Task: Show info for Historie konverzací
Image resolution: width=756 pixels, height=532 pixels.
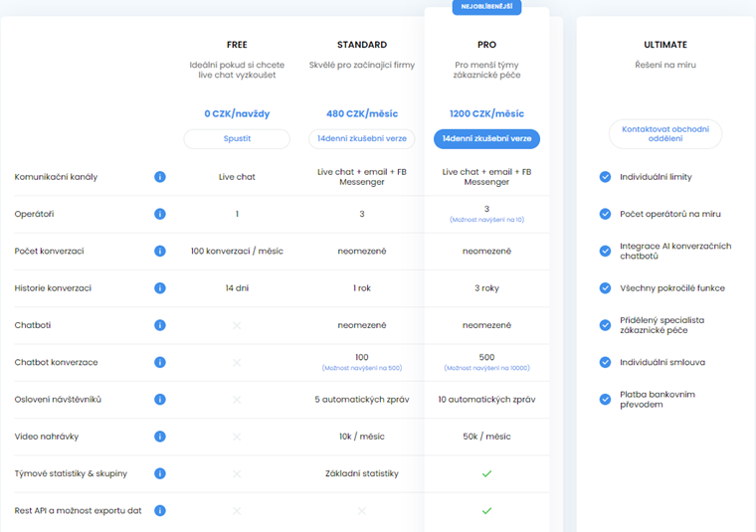Action: pyautogui.click(x=159, y=288)
